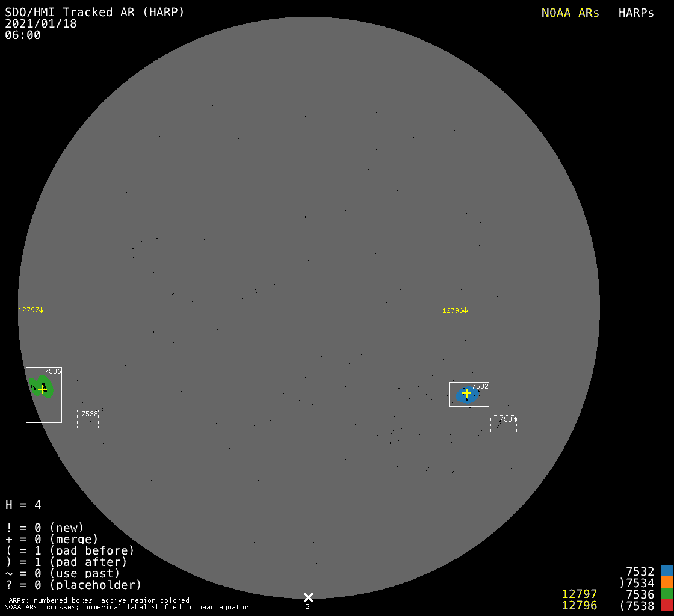Click the white X south pole marker
The image size is (674, 616).
tap(308, 597)
